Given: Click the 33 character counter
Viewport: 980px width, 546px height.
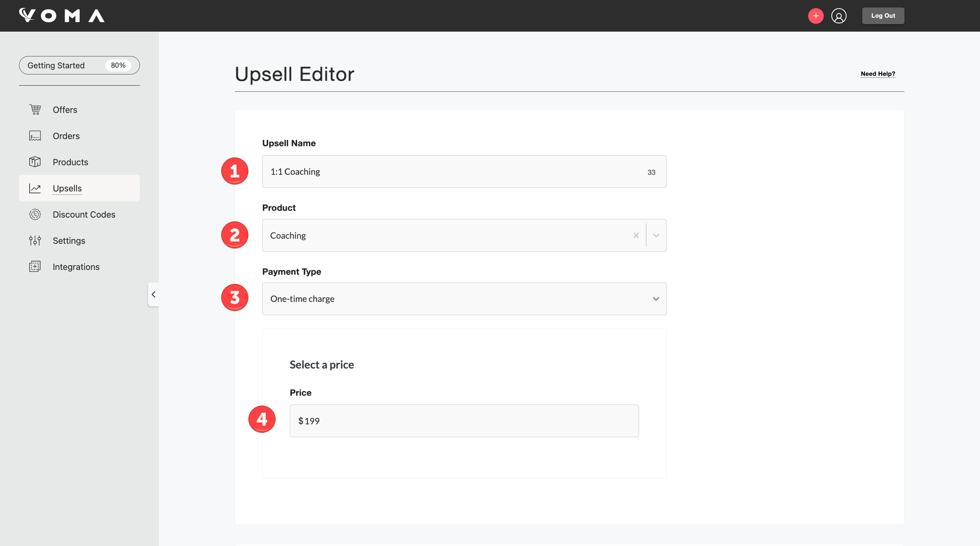Looking at the screenshot, I should tap(651, 172).
